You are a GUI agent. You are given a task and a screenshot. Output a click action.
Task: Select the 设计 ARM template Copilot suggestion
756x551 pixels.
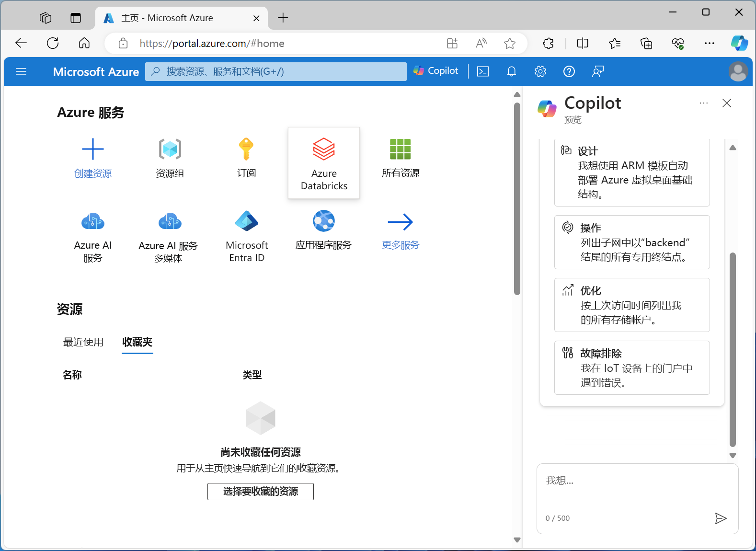point(632,172)
